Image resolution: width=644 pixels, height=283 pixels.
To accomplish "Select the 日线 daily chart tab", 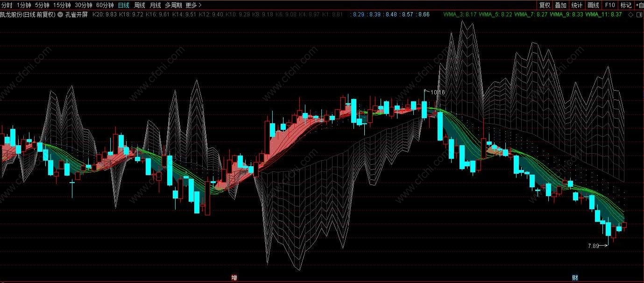I will pyautogui.click(x=124, y=5).
